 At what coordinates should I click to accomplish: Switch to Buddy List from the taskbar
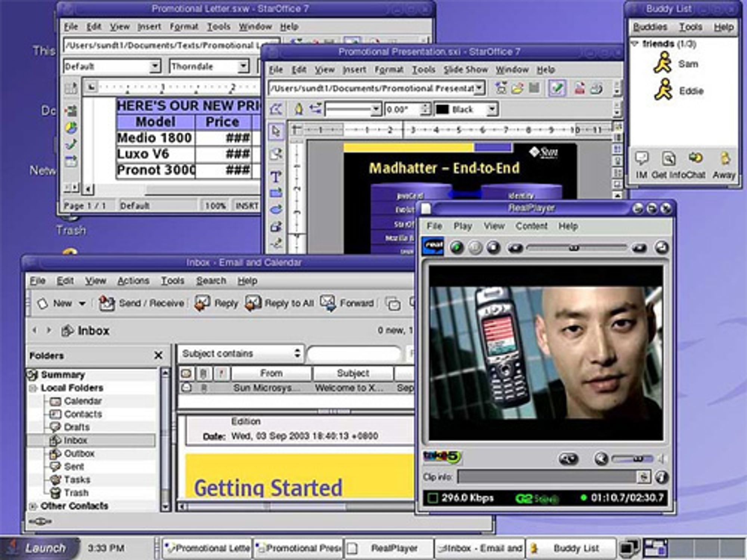click(x=571, y=548)
